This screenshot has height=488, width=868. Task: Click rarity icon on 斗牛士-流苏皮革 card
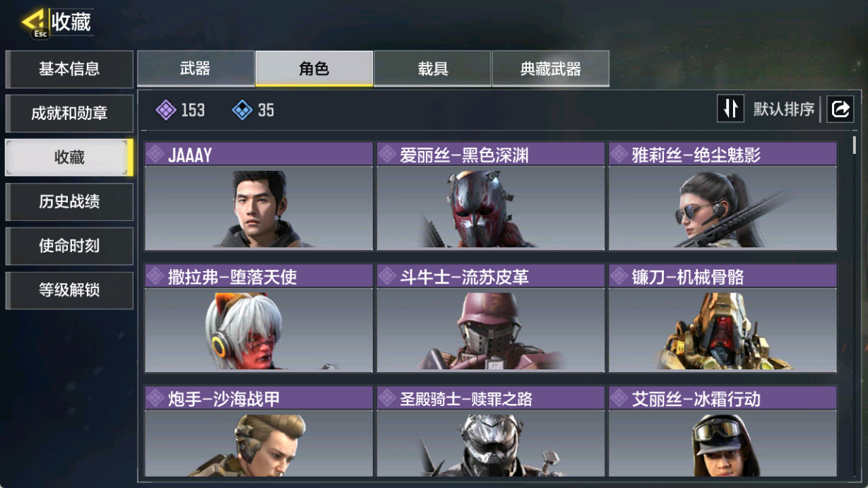[x=387, y=276]
